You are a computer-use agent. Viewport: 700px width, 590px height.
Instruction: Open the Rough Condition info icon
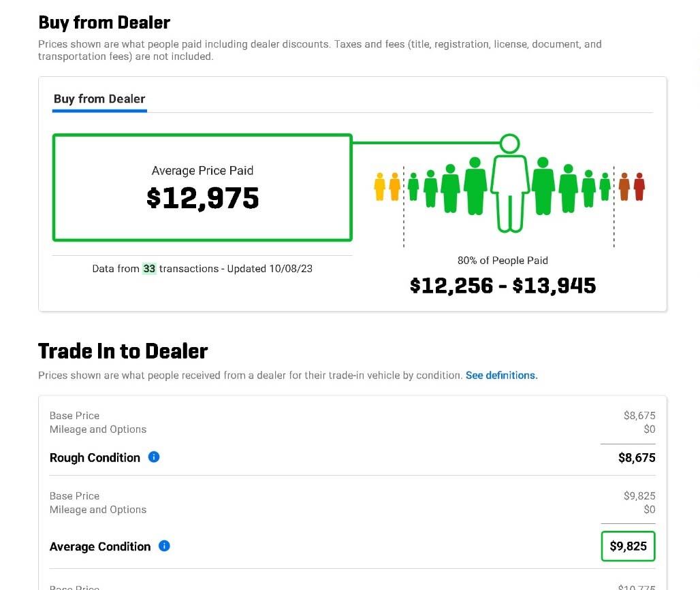(154, 457)
